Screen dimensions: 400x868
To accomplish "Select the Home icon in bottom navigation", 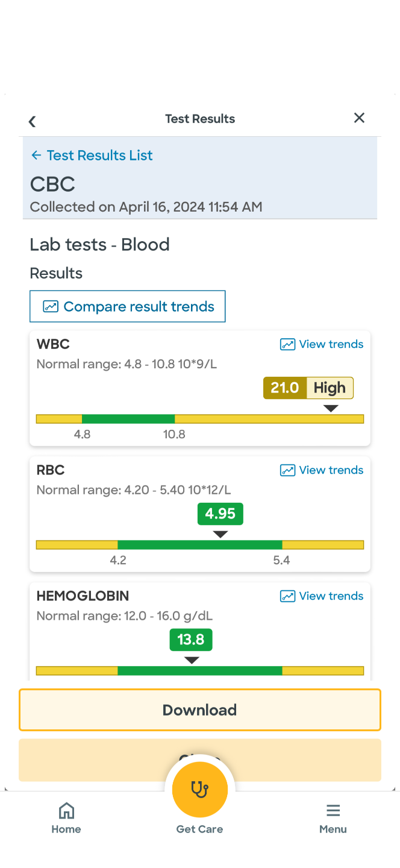I will click(x=66, y=810).
